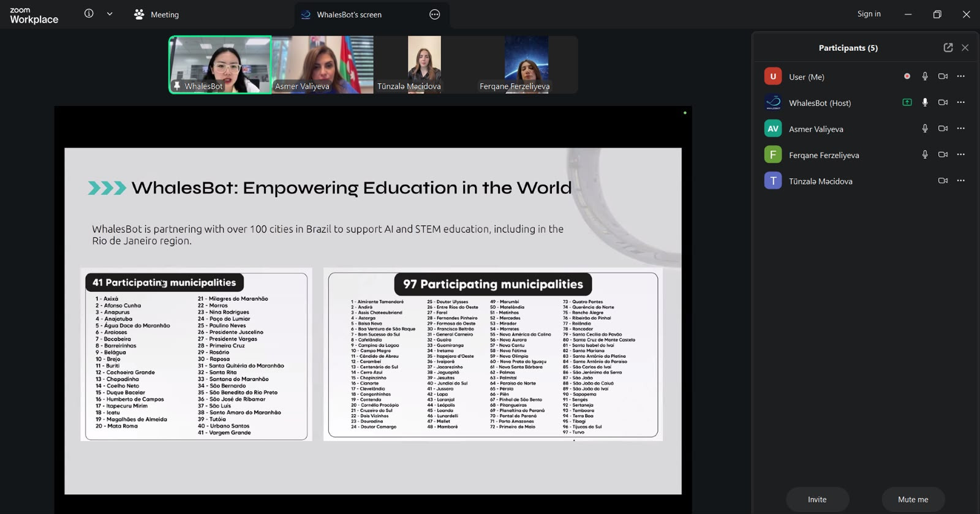Expand the chevron next to meeting info
980x514 pixels.
click(x=110, y=13)
